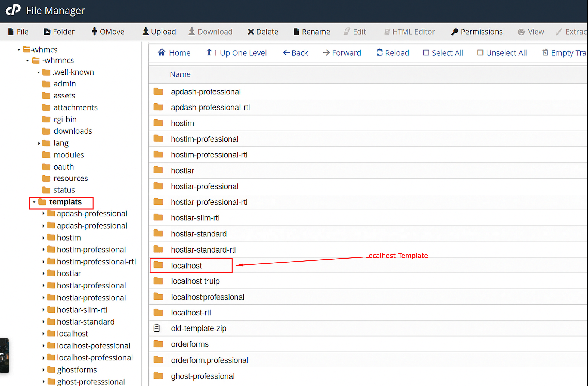
Task: Click the Upload toolbar icon
Action: pos(146,32)
